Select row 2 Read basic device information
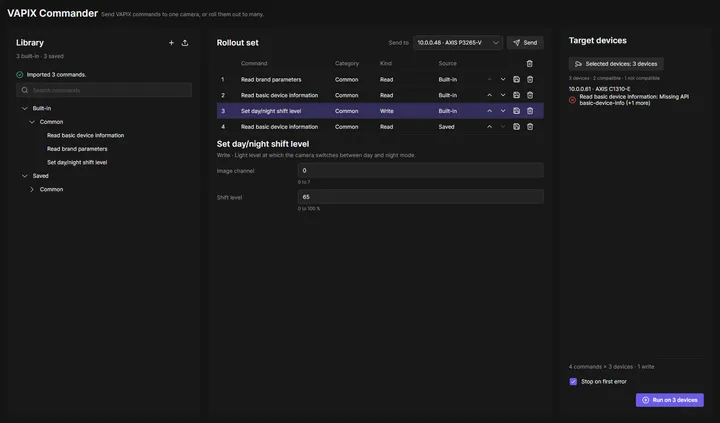The width and height of the screenshot is (720, 423). coord(380,95)
